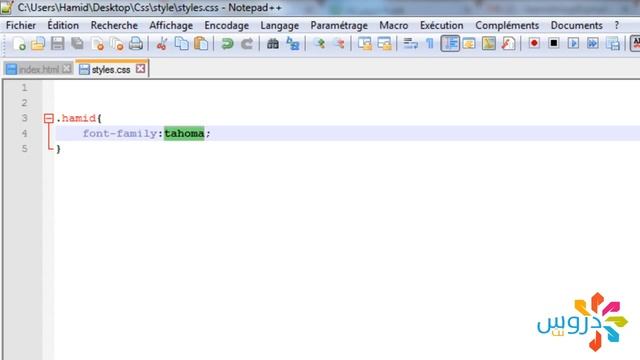Click the closing brace on line 5

58,149
